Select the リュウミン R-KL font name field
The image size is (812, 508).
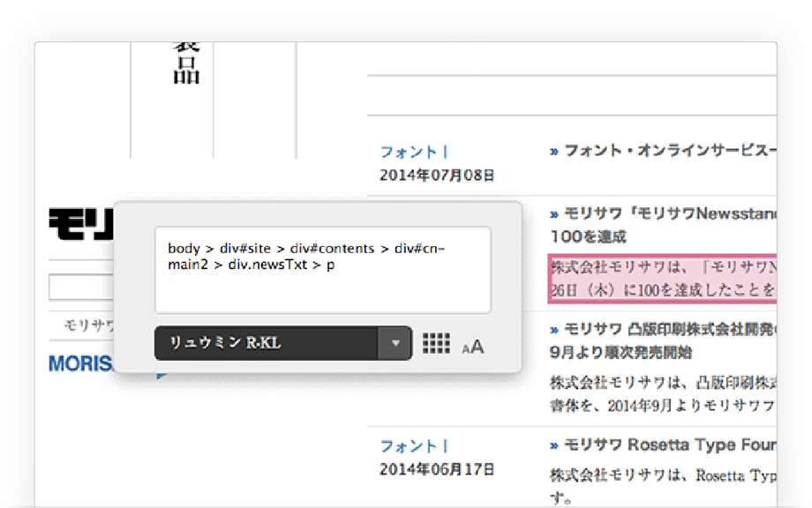[x=267, y=344]
